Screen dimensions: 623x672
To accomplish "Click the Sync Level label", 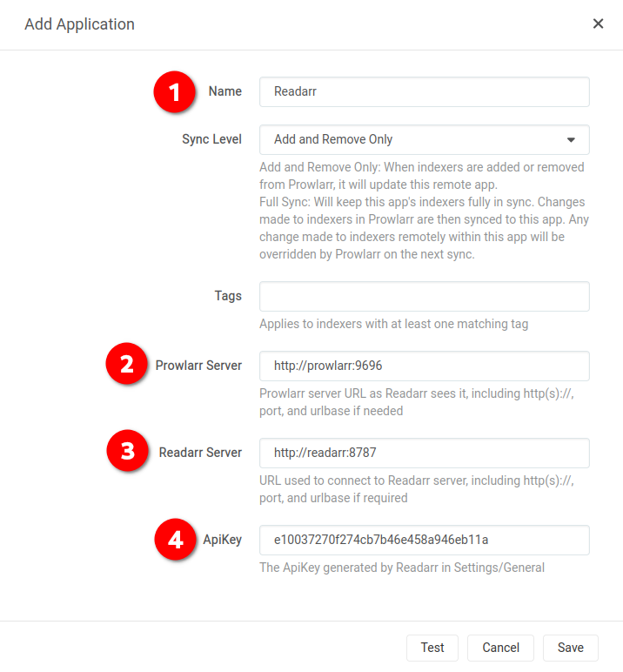I will click(211, 139).
